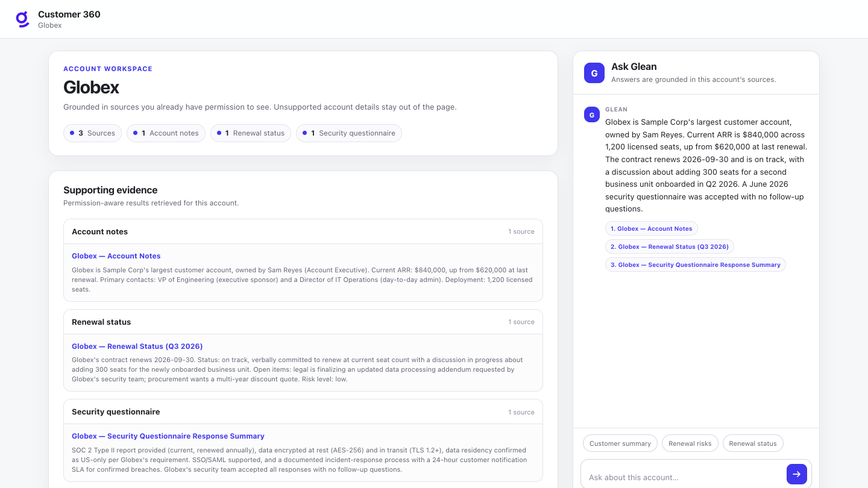Click the Glean logo in the header

click(x=22, y=19)
